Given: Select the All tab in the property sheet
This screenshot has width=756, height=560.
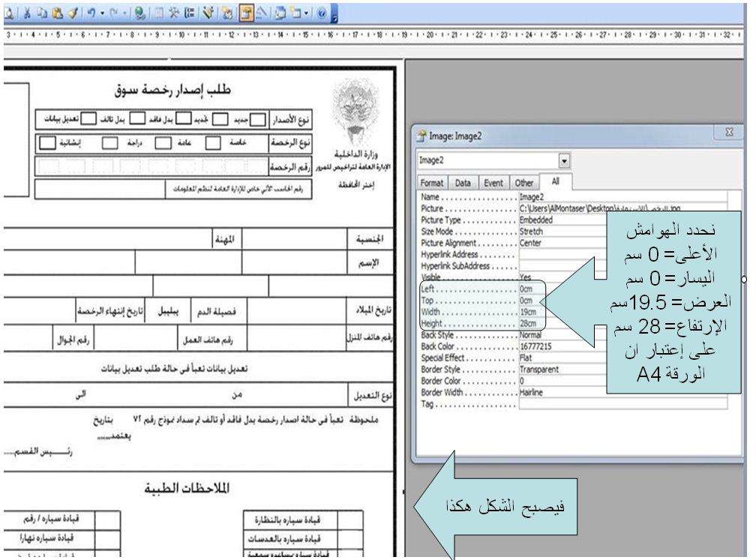Looking at the screenshot, I should [x=556, y=181].
